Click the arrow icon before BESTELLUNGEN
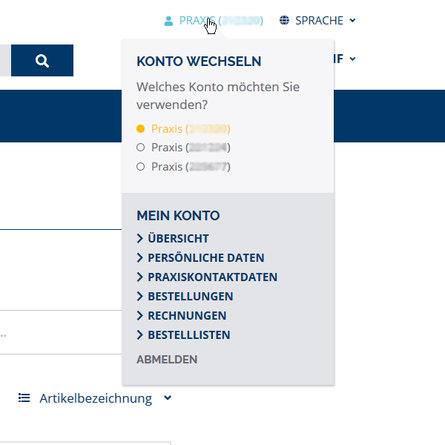 coord(140,296)
